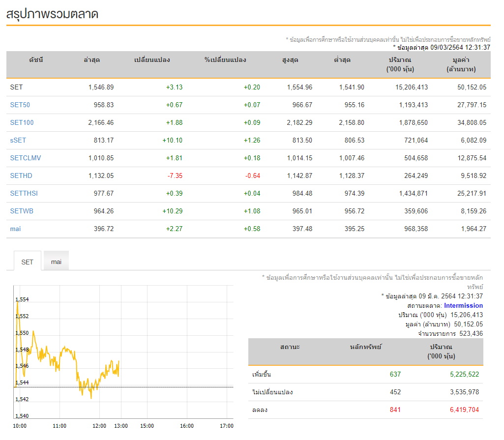
Task: Open the SETHD index link
Action: (21, 176)
